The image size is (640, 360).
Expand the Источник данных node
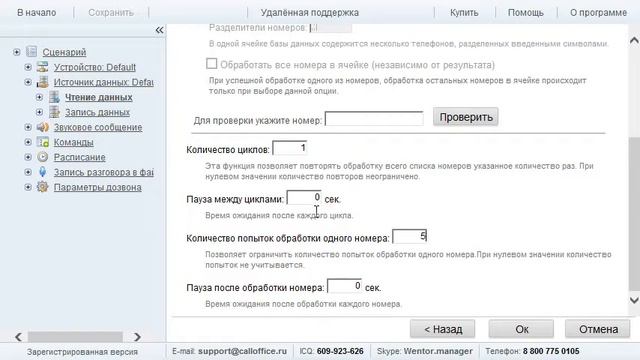[x=28, y=82]
